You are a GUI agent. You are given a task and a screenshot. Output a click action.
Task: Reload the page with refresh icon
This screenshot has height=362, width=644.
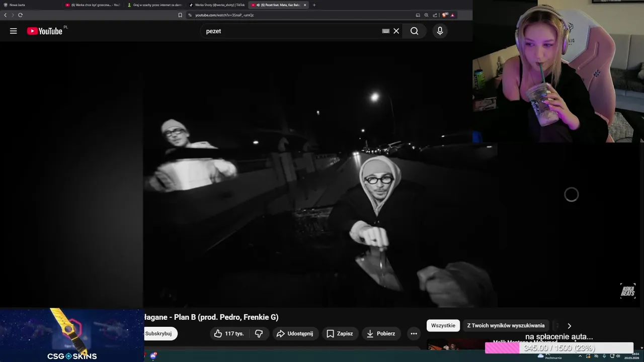[x=20, y=15]
